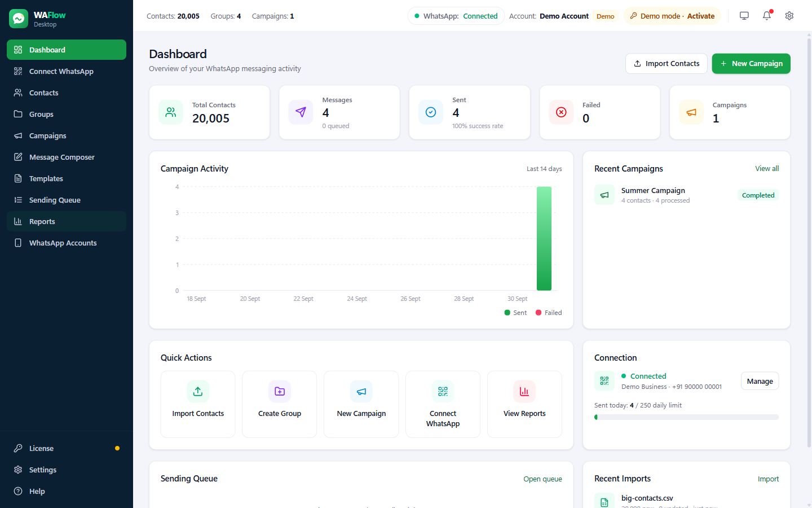The width and height of the screenshot is (812, 508).
Task: Click the page vertical scrollbar
Action: pos(809,243)
